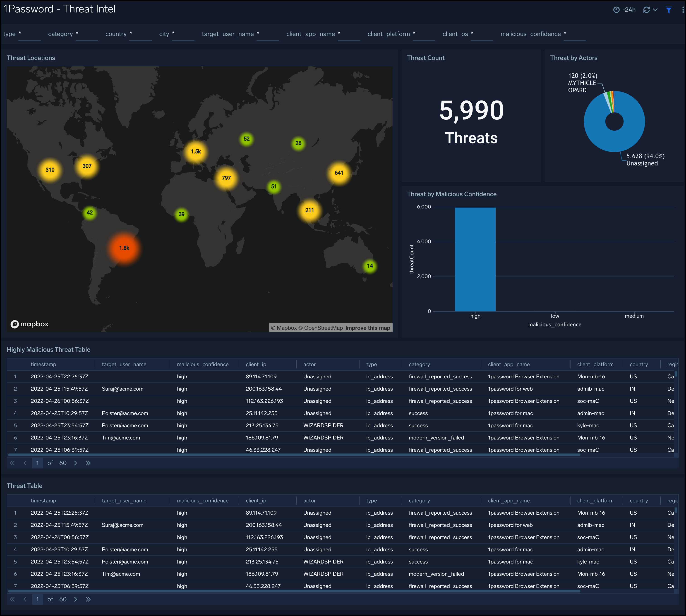Image resolution: width=686 pixels, height=616 pixels.
Task: Jump to last page of bottom Threat Table
Action: (88, 599)
